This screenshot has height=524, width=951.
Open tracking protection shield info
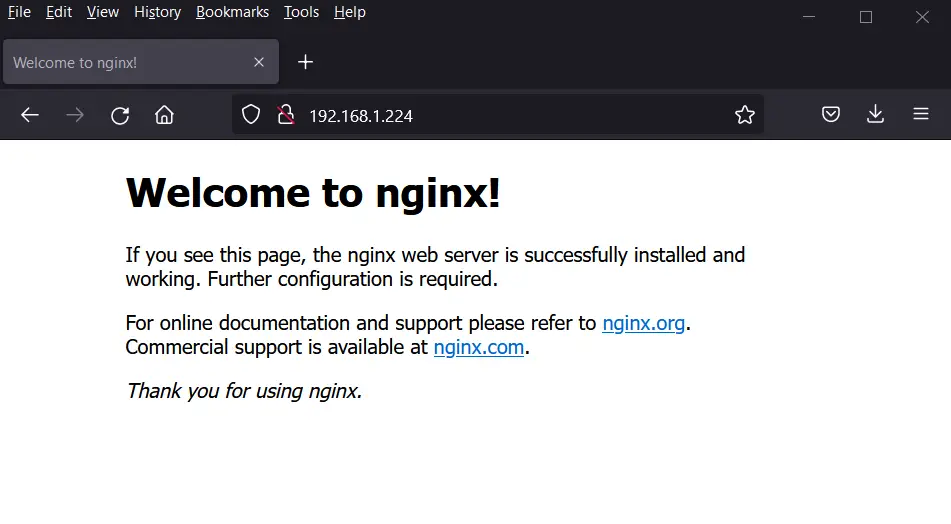pyautogui.click(x=251, y=115)
